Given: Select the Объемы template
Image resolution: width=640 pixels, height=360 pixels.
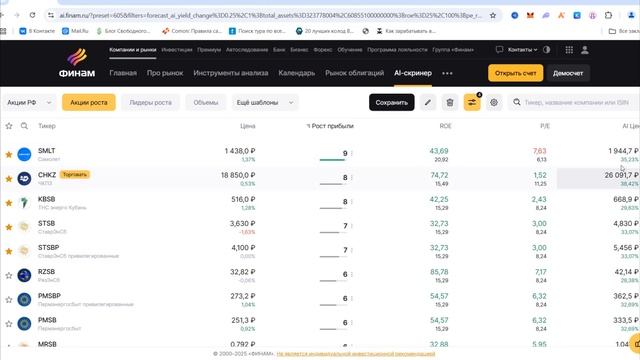Looking at the screenshot, I should pos(206,102).
